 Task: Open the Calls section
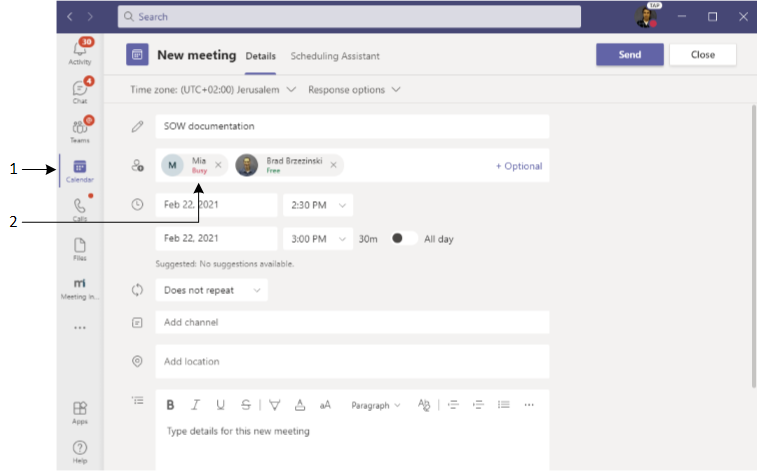[80, 208]
